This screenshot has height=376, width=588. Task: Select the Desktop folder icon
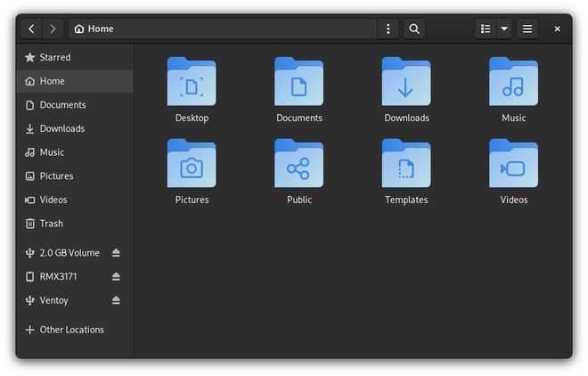tap(192, 81)
